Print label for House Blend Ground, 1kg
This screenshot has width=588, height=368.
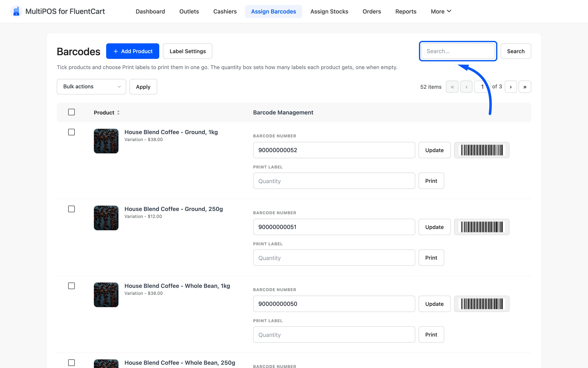[431, 181]
